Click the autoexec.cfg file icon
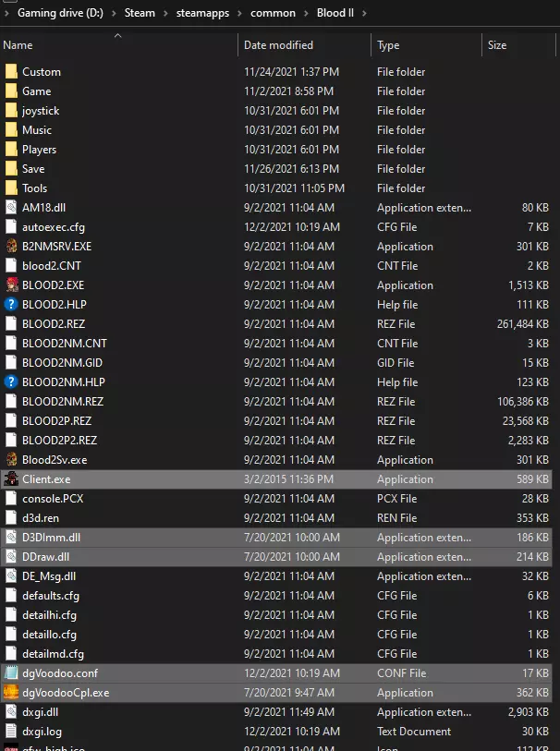Viewport: 560px width, 751px height. pos(11,227)
